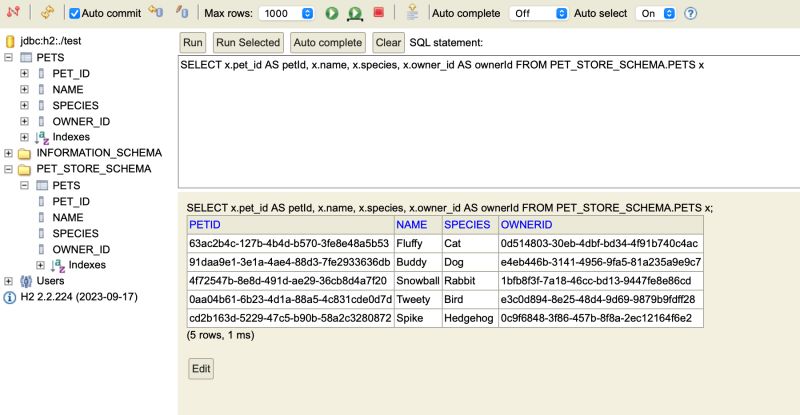This screenshot has width=800, height=415.
Task: Click the (5 rows, 1 ms) result summary
Action: 220,335
